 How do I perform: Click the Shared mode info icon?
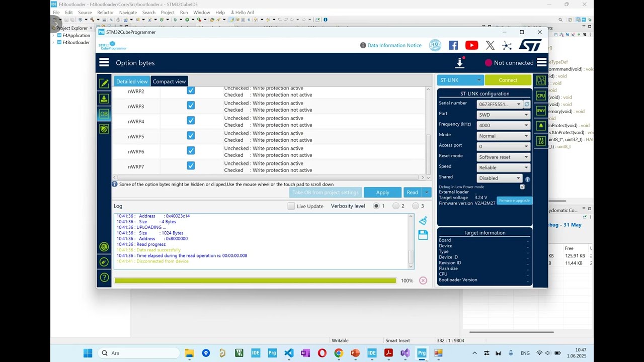tap(527, 179)
